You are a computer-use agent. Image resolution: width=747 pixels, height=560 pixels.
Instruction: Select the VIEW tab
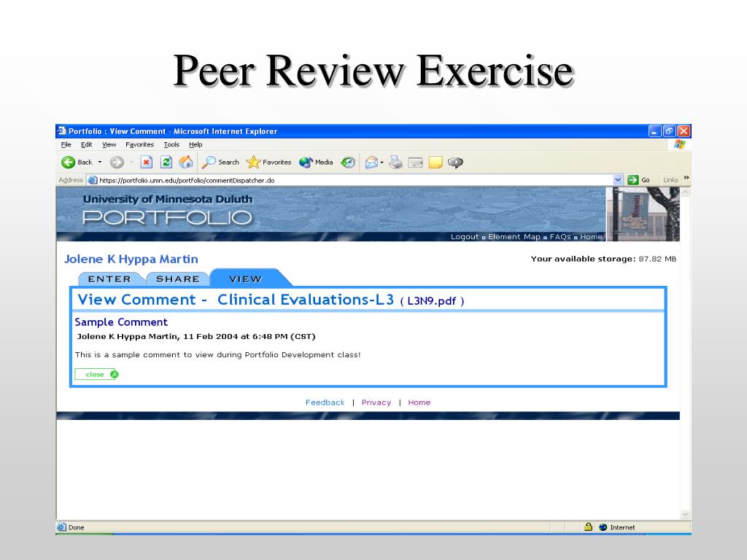pos(245,279)
